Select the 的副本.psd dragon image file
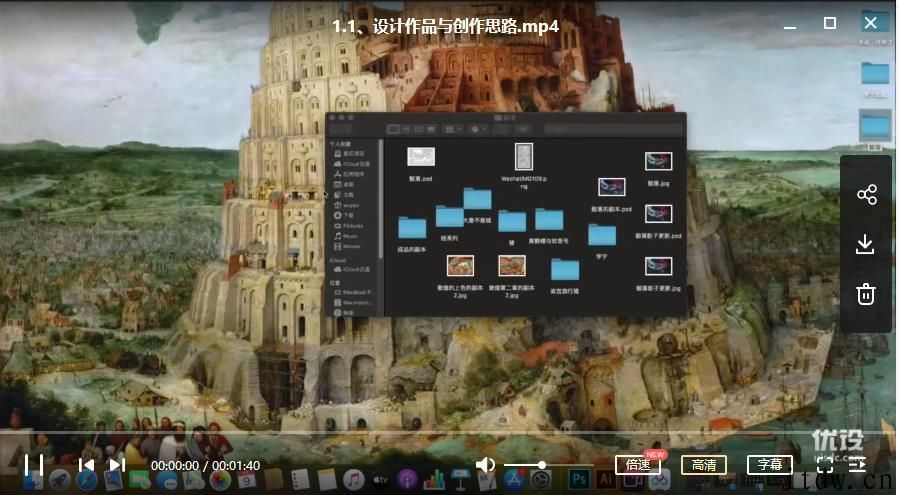Screen dimensions: 899x495 tap(611, 187)
